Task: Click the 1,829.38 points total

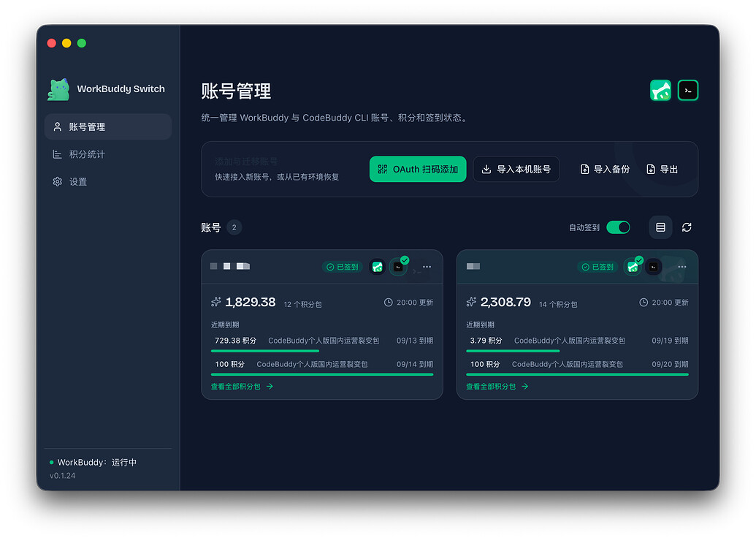Action: [x=251, y=302]
